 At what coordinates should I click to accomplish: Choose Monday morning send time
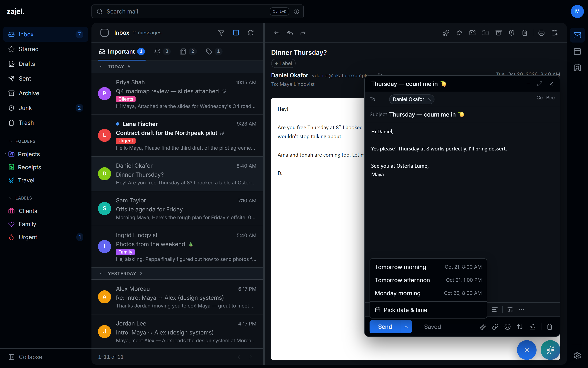(428, 293)
